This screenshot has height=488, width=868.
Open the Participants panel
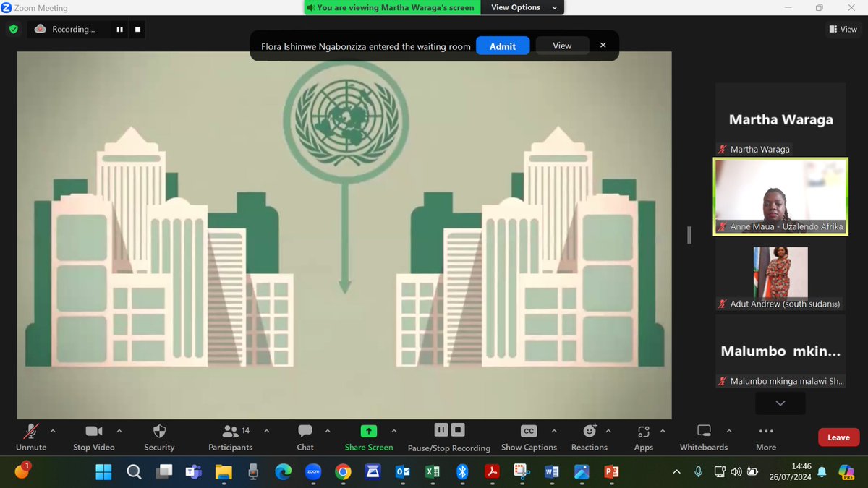tap(231, 437)
